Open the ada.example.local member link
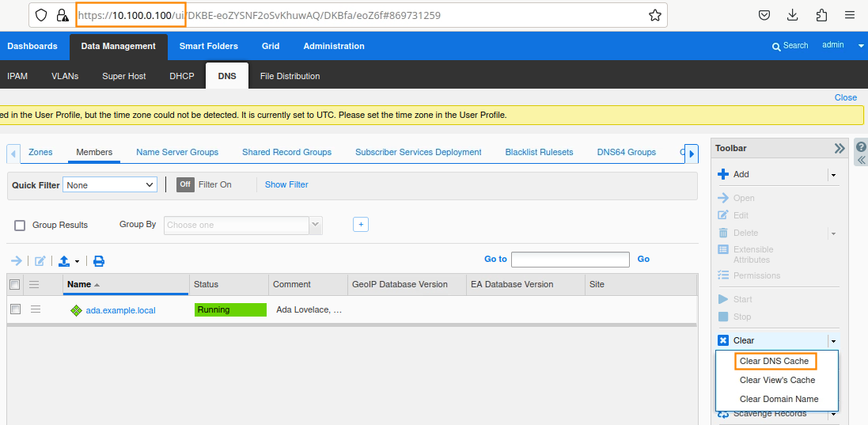This screenshot has width=868, height=425. pos(120,310)
